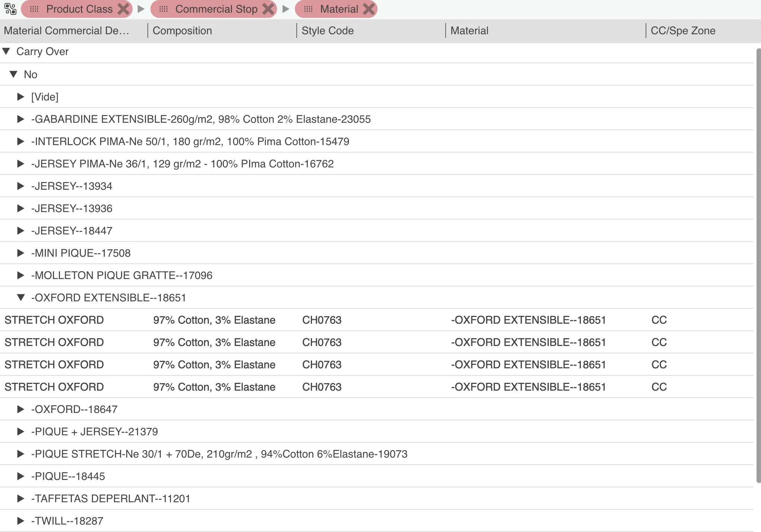
Task: Click the Material column header
Action: point(469,31)
